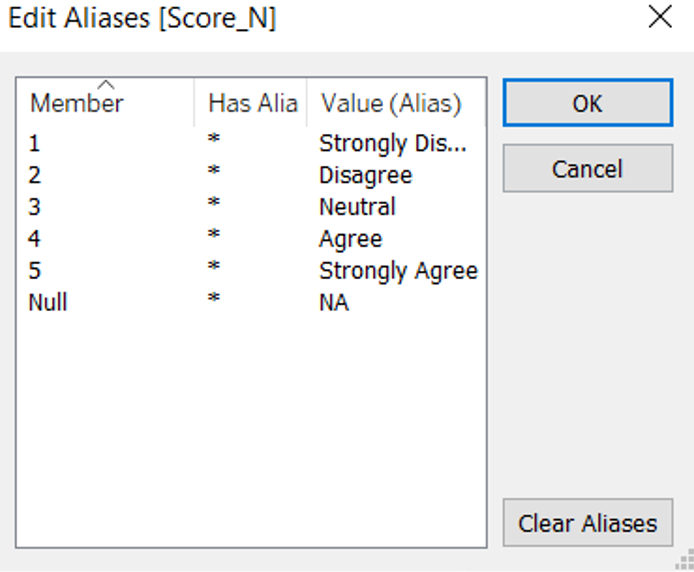This screenshot has height=572, width=694.
Task: Click the resize grip in dialog corner
Action: [685, 561]
